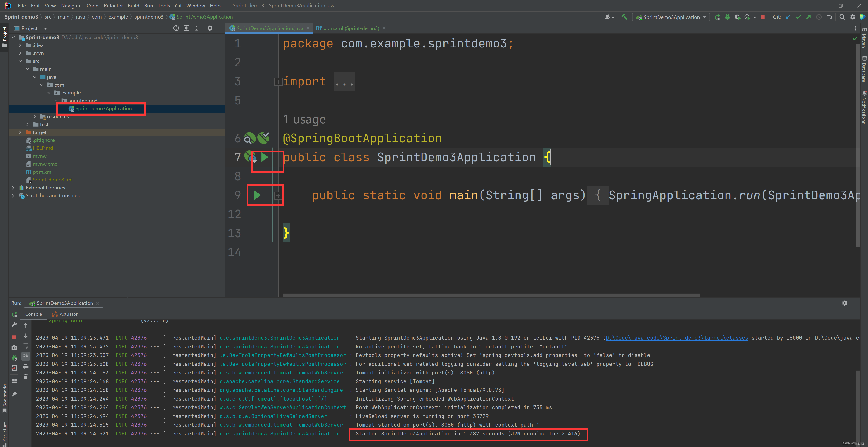Click the Rerun icon in the Run panel
This screenshot has height=447, width=868.
tap(14, 314)
